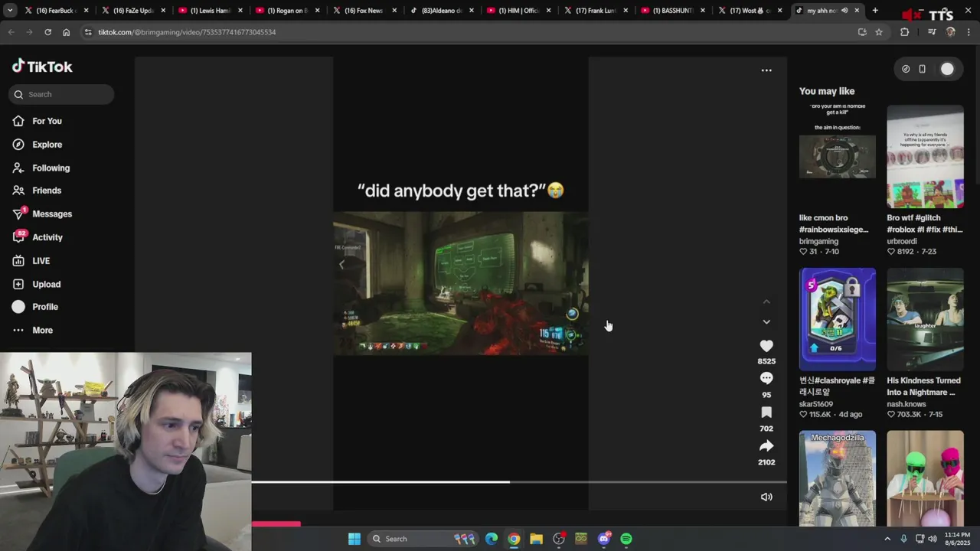
Task: Open the comments on this video
Action: coord(766,378)
